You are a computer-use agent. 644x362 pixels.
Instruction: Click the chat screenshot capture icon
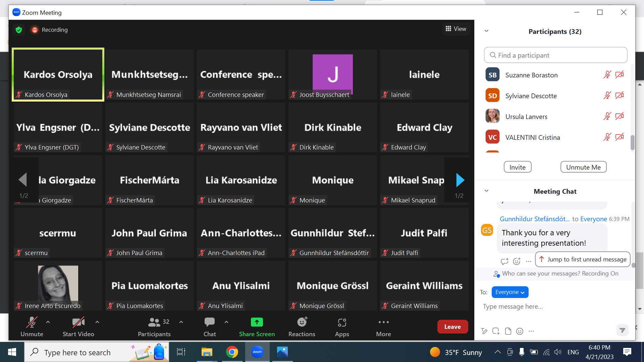496,331
